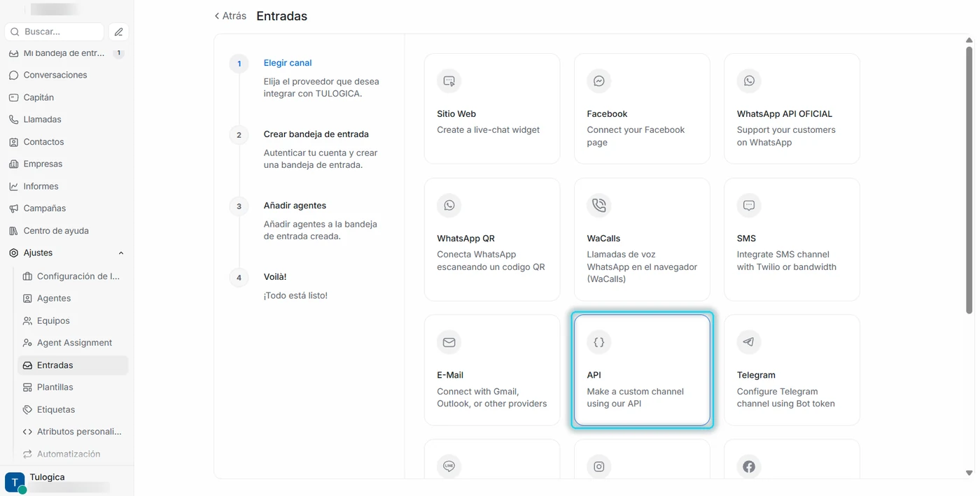Click the 'Añadir agentes' step title
Viewport: 980px width, 496px height.
click(x=295, y=206)
